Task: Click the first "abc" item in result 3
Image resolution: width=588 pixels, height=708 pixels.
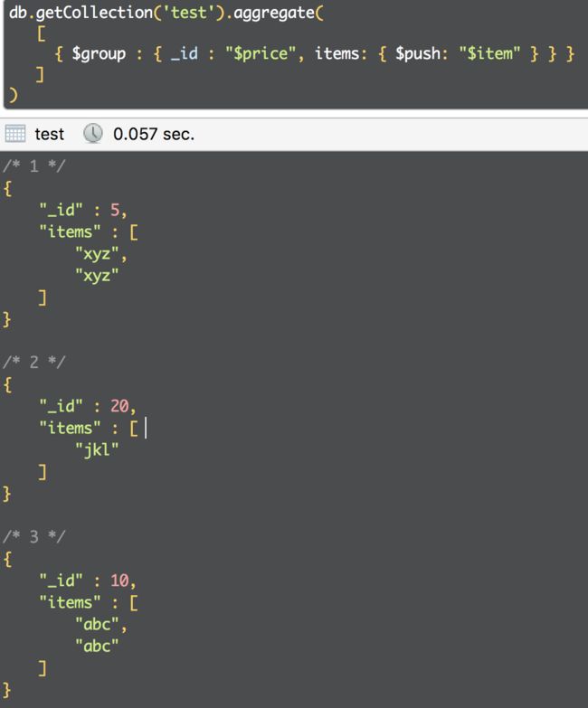Action: pyautogui.click(x=97, y=624)
